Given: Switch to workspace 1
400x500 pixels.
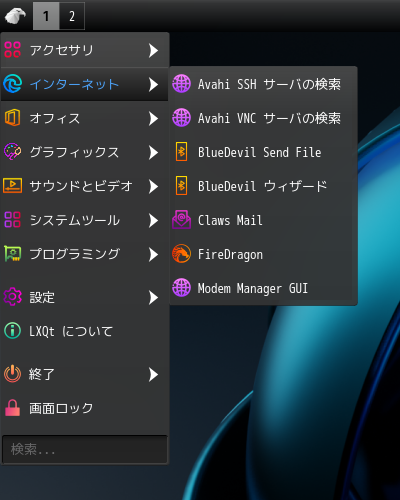Looking at the screenshot, I should (x=46, y=16).
